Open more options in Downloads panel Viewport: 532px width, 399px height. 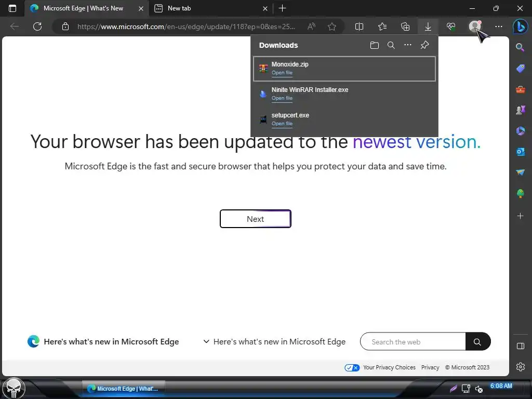(407, 45)
